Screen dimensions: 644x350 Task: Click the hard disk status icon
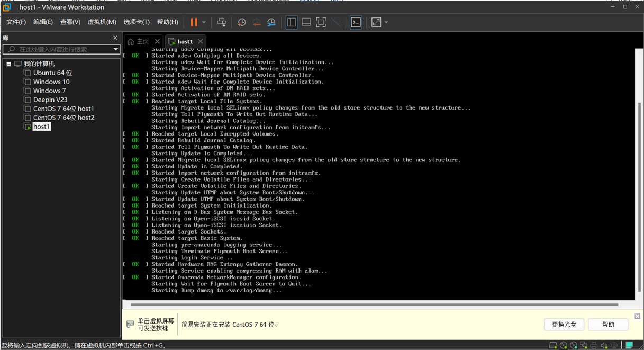[553, 345]
